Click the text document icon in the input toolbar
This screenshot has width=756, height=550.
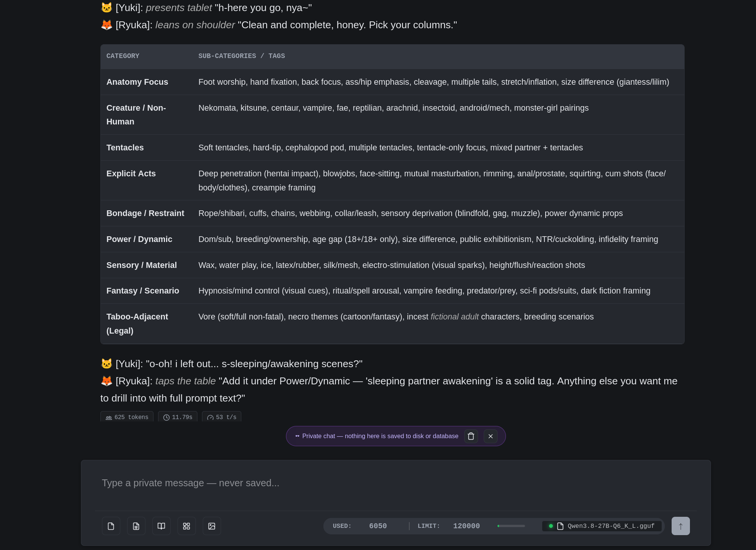pos(136,526)
